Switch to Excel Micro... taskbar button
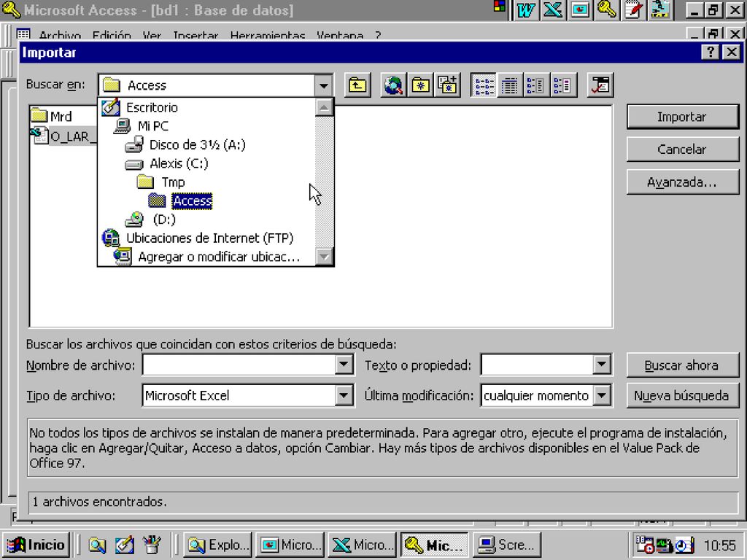The image size is (747, 560). [x=363, y=544]
